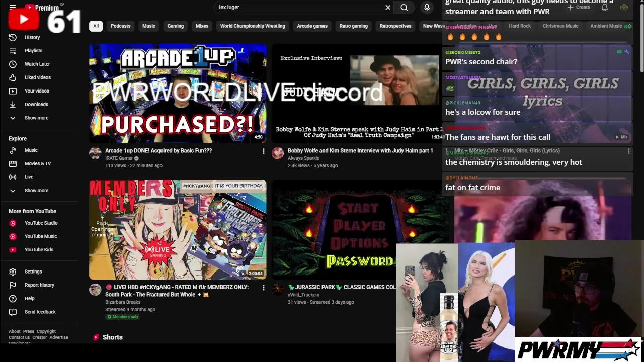The width and height of the screenshot is (644, 362).
Task: Open the notifications bell icon
Action: [x=605, y=8]
